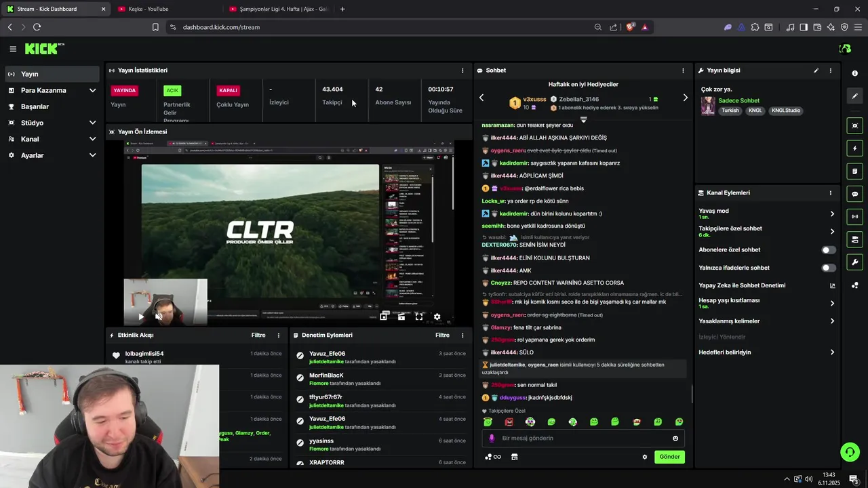The height and width of the screenshot is (488, 868).
Task: Click the points infinity icon below chat
Action: coord(493,457)
